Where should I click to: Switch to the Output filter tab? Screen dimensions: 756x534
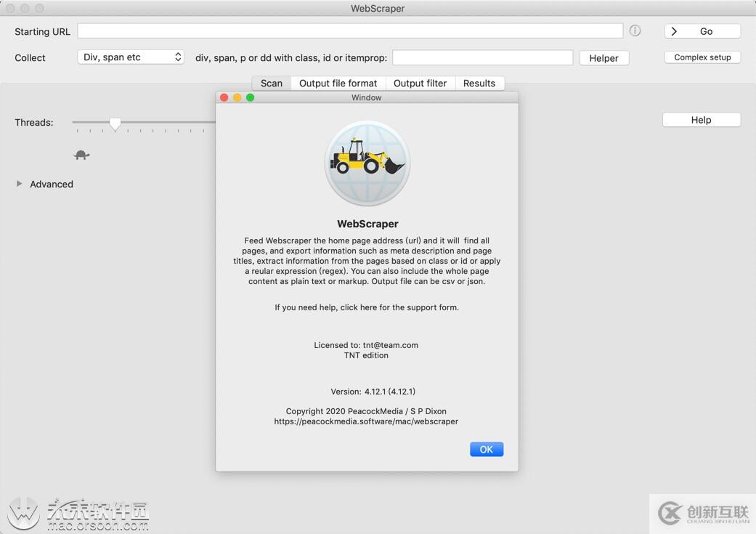420,83
